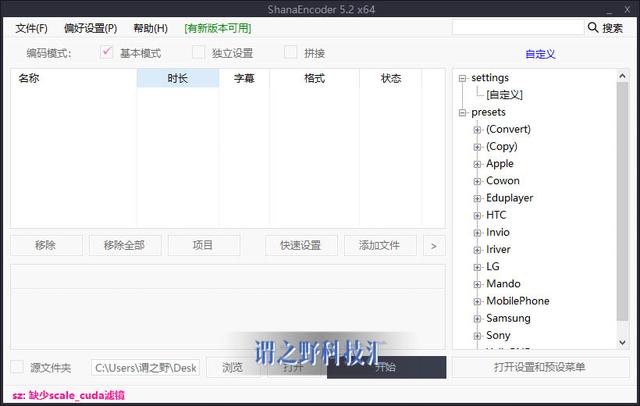Expand the Apple presets folder
This screenshot has width=640, height=406.
tap(477, 164)
